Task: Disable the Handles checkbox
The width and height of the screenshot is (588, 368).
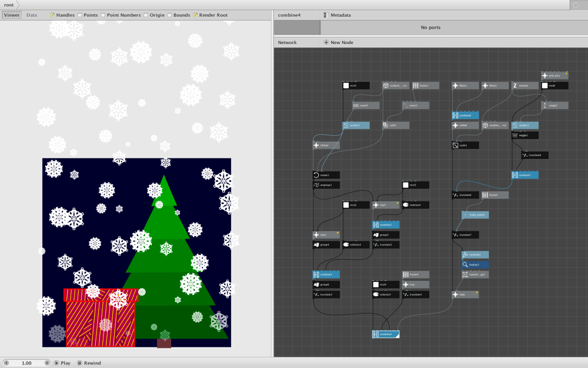Action: pos(52,15)
